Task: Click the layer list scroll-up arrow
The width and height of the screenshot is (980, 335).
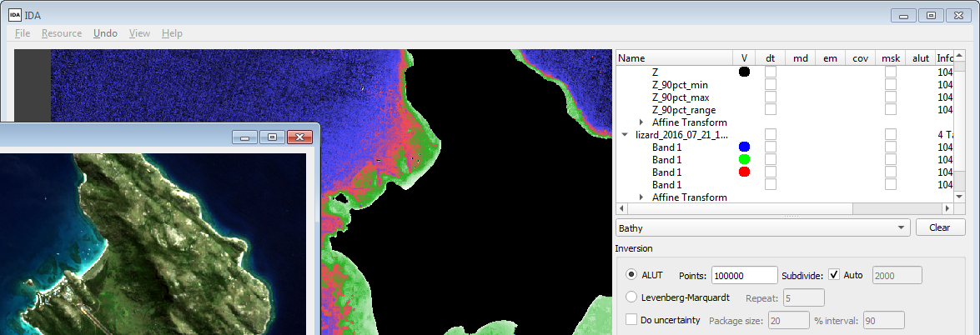Action: 959,58
